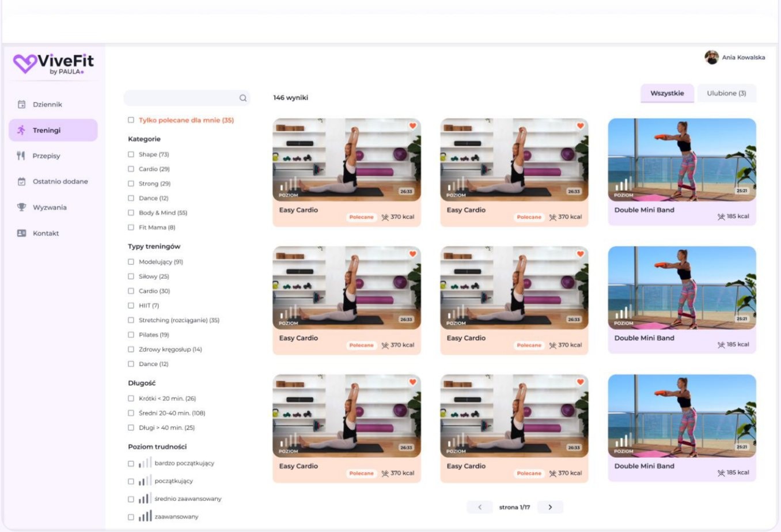Click the bars icon beside początkujący

(145, 480)
